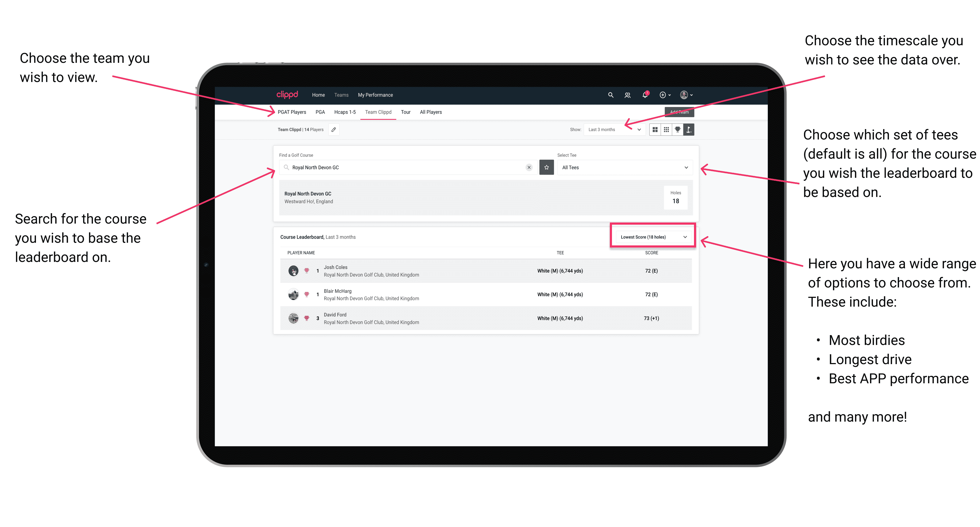Click the star/favorite icon for Royal North Devon GC

[547, 167]
